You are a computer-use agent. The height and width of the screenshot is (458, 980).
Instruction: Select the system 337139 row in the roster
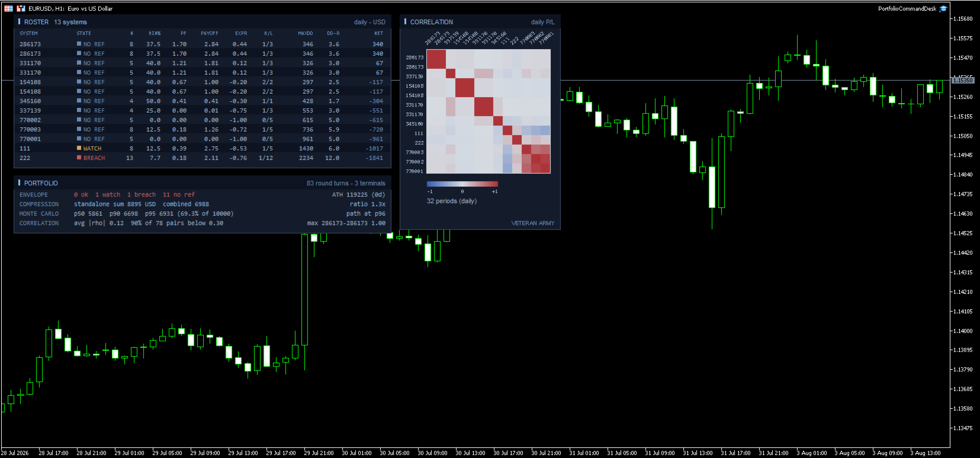[201, 110]
